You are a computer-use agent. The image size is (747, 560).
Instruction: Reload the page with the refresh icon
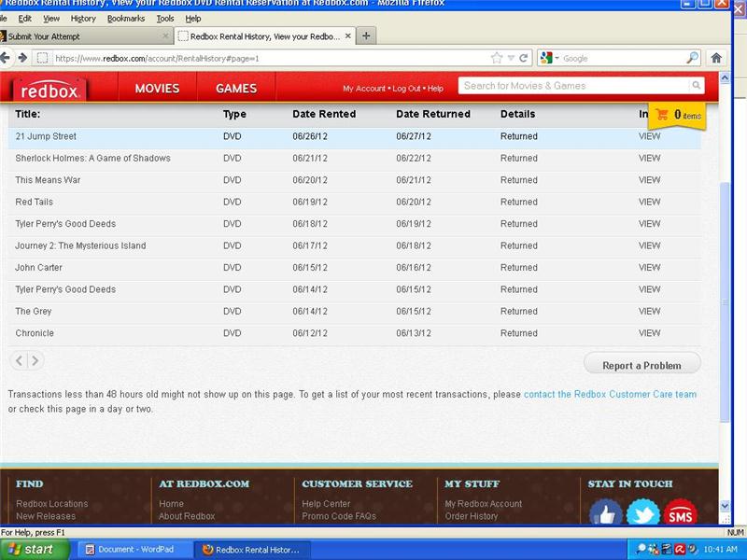click(x=523, y=58)
